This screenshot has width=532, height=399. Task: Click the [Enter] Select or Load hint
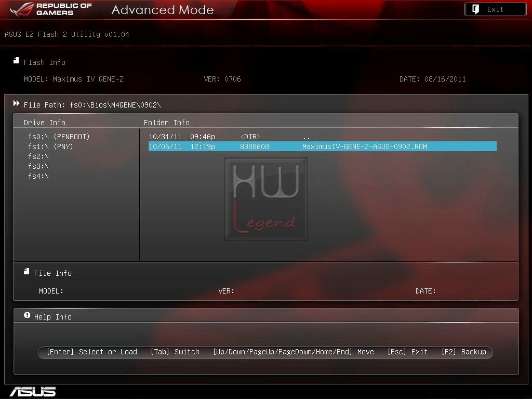92,352
